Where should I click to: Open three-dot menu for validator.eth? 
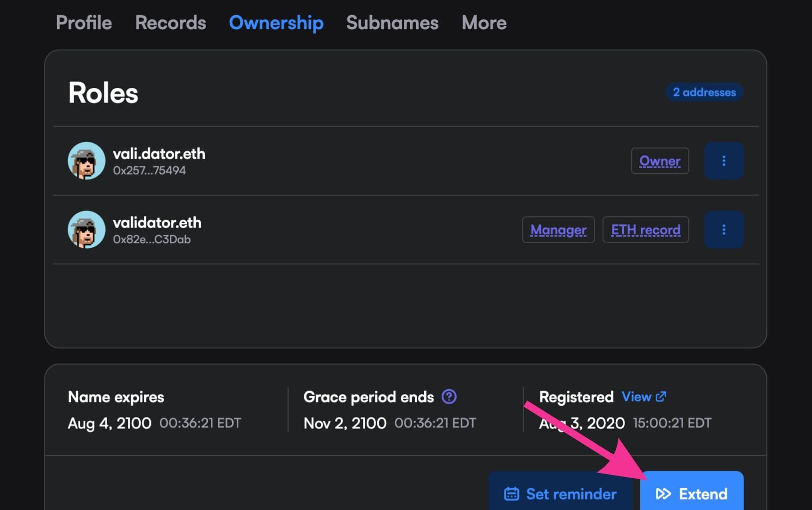click(x=723, y=230)
